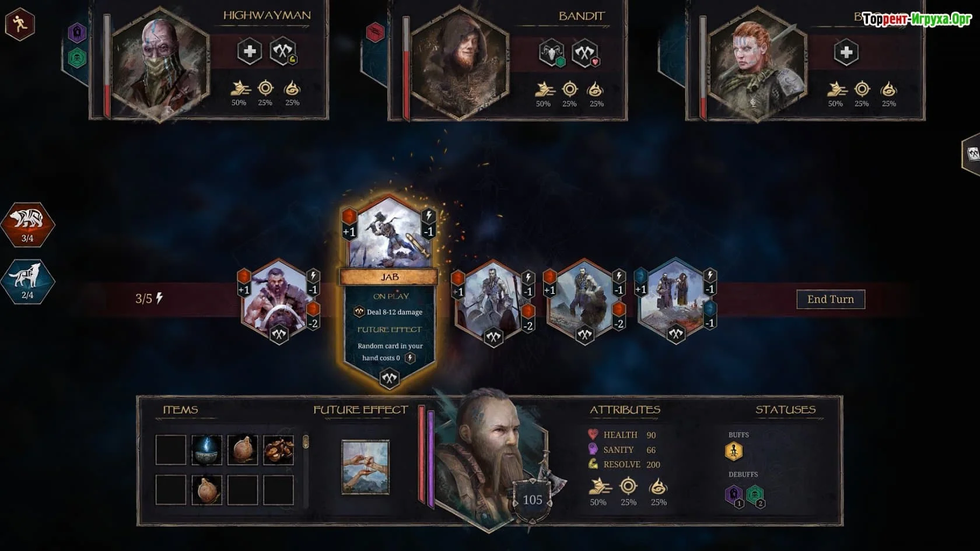980x551 pixels.
Task: Open the card deck icon on right edge
Action: coord(972,154)
